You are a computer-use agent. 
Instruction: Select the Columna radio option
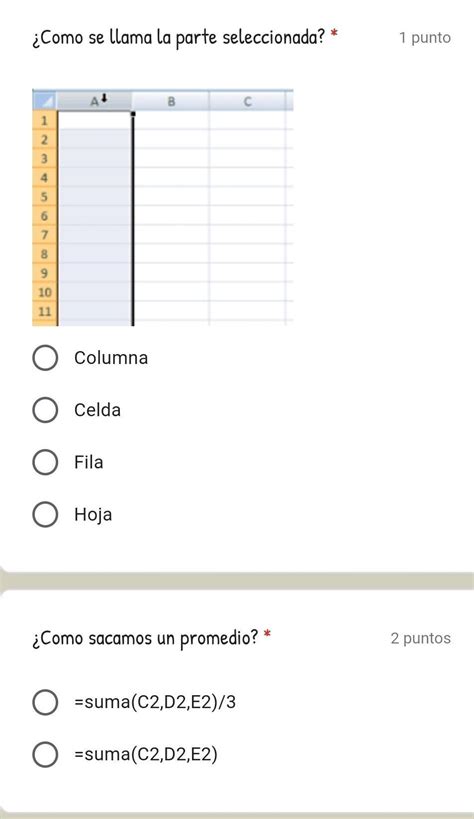[x=45, y=358]
